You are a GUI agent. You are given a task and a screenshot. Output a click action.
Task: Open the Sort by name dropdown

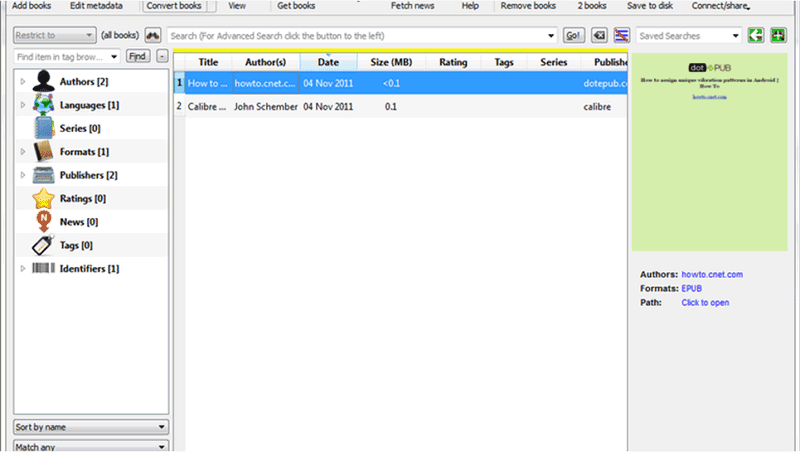coord(91,427)
